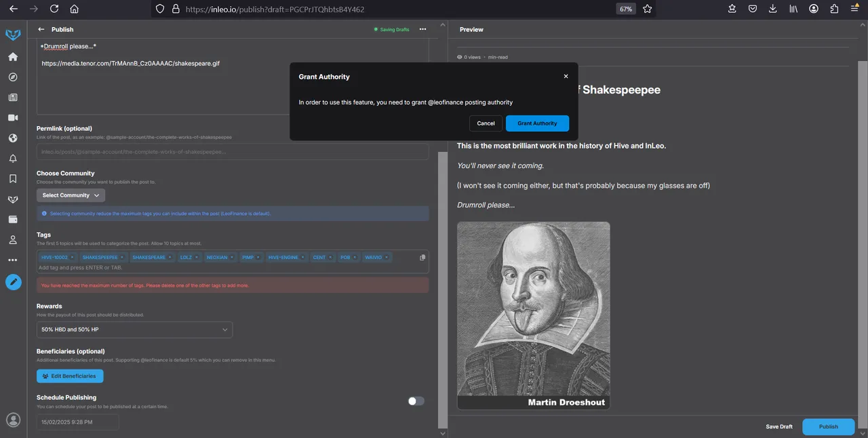This screenshot has height=438, width=868.
Task: Open the browser downloads panel
Action: pyautogui.click(x=773, y=9)
